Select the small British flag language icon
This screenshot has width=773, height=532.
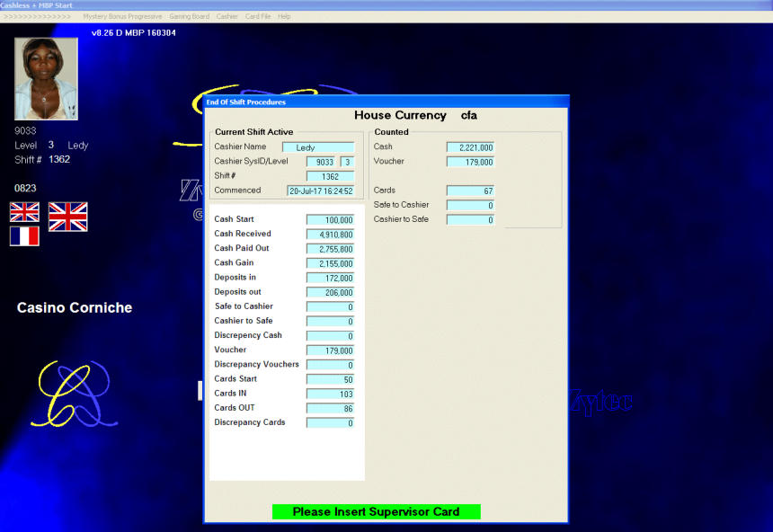pyautogui.click(x=24, y=212)
